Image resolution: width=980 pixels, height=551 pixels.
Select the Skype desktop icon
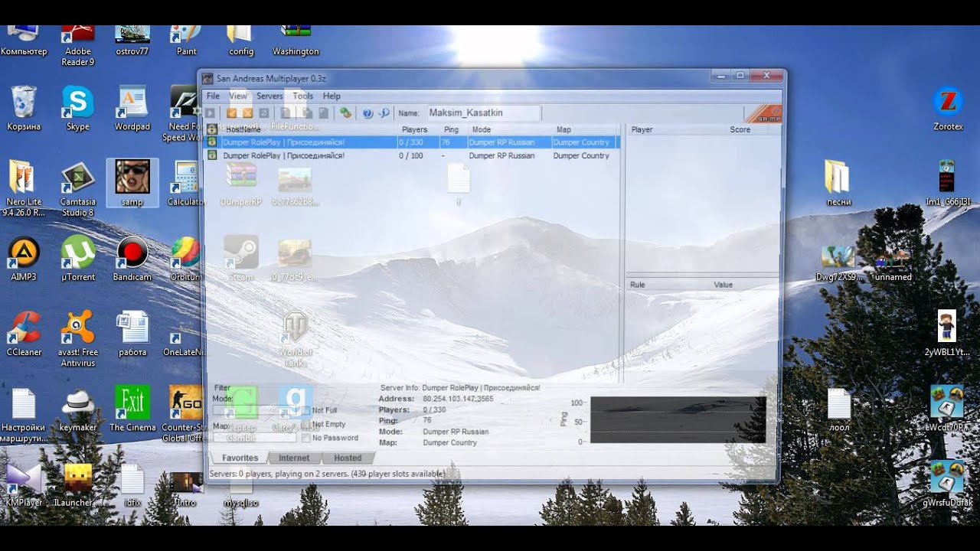tap(77, 109)
